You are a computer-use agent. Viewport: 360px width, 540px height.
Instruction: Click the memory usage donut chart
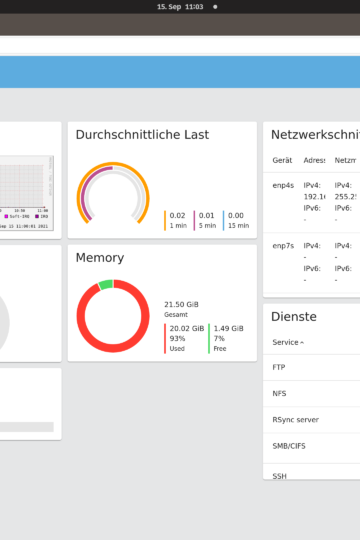pos(113,316)
